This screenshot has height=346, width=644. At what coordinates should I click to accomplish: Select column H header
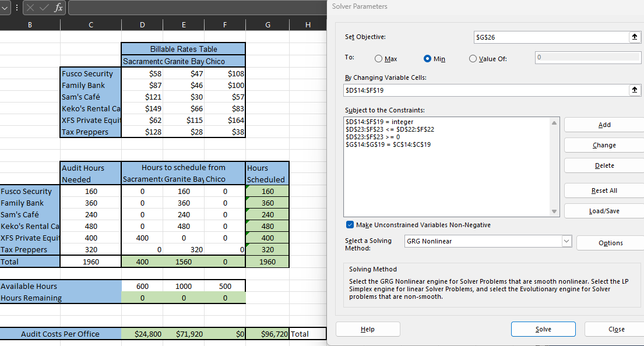click(x=308, y=24)
